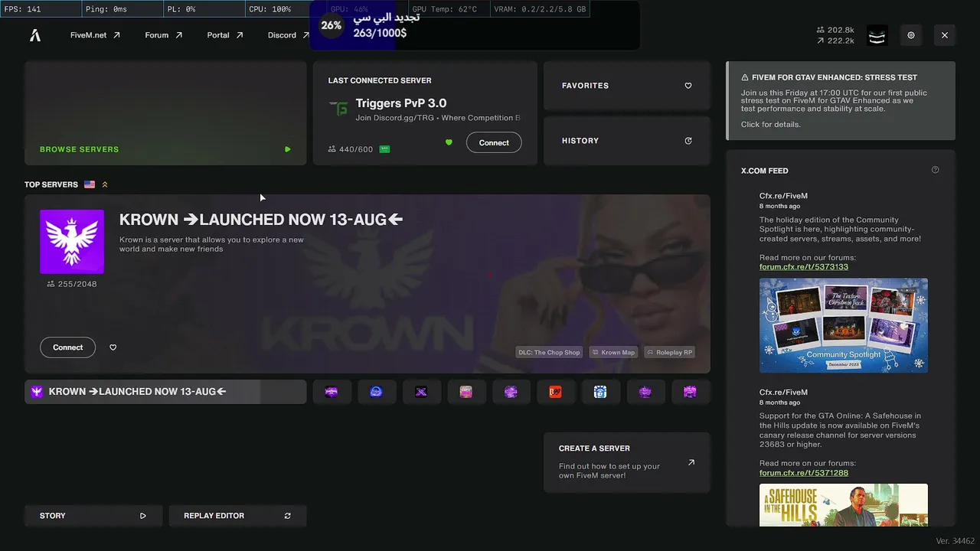Open the History panel
This screenshot has width=980, height=551.
tap(627, 141)
